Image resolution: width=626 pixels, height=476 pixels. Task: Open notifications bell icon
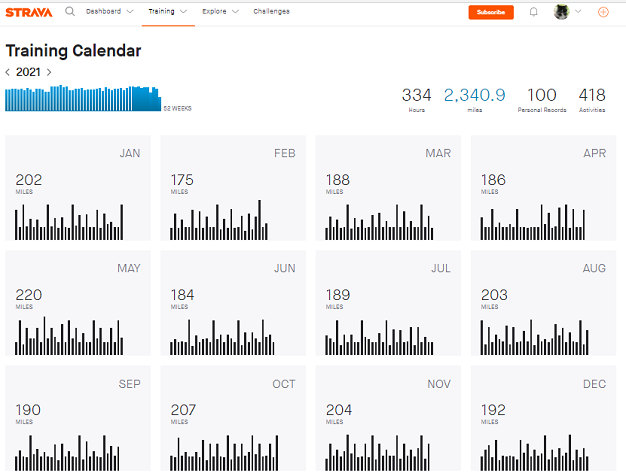533,12
